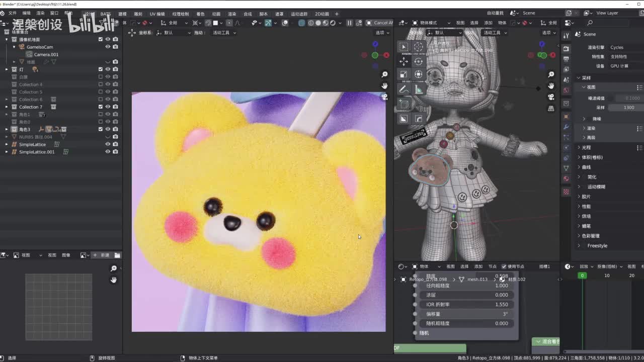Adjust IOR 折射率 1.550 slider
The width and height of the screenshot is (644, 362).
(x=467, y=304)
